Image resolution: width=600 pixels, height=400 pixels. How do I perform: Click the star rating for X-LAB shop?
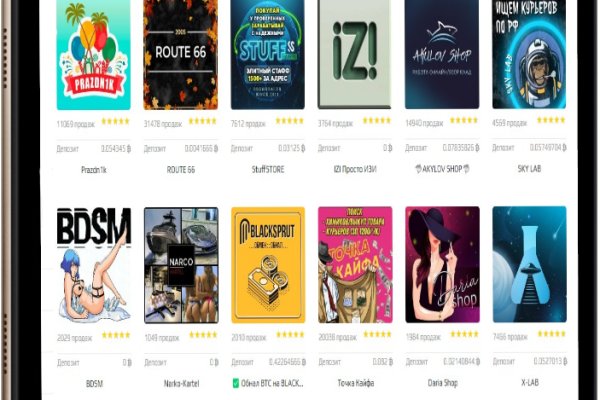(x=551, y=334)
